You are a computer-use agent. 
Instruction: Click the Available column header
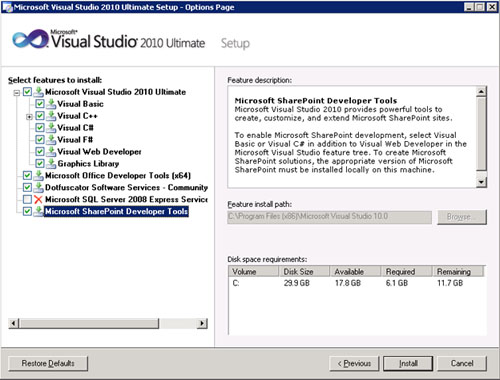(355, 272)
